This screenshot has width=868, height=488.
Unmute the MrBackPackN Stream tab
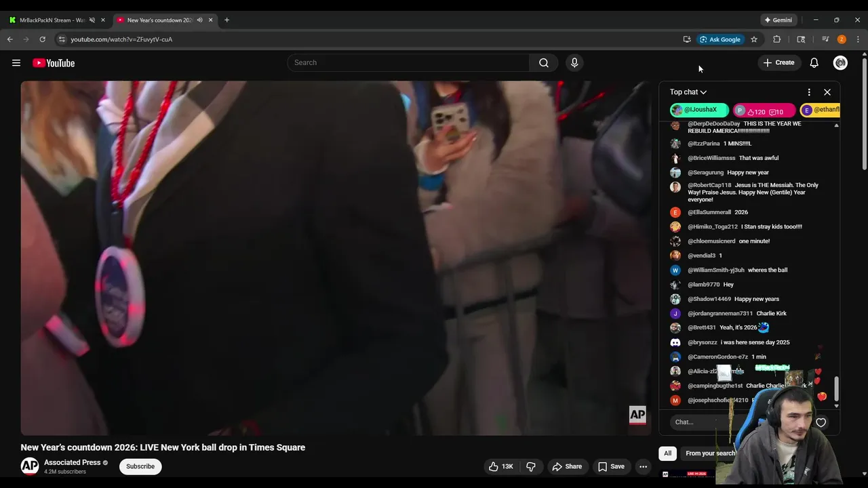click(92, 20)
